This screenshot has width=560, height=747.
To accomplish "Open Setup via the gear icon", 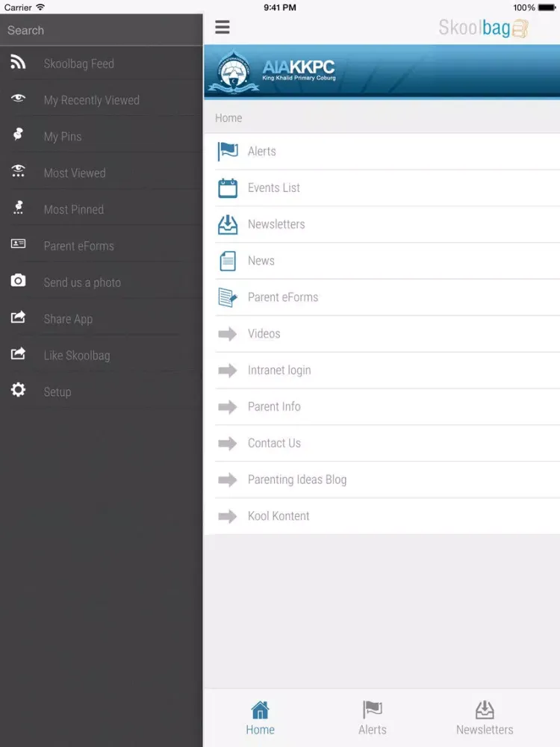I will pos(18,390).
